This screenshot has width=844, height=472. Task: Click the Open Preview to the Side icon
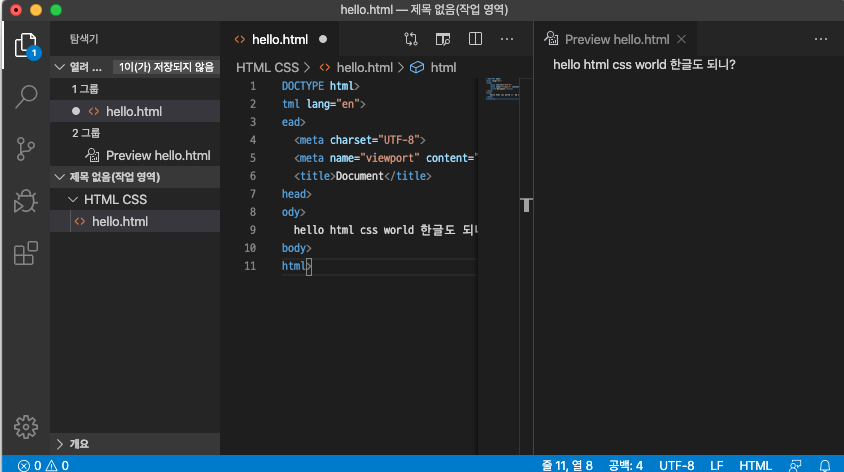[x=443, y=39]
